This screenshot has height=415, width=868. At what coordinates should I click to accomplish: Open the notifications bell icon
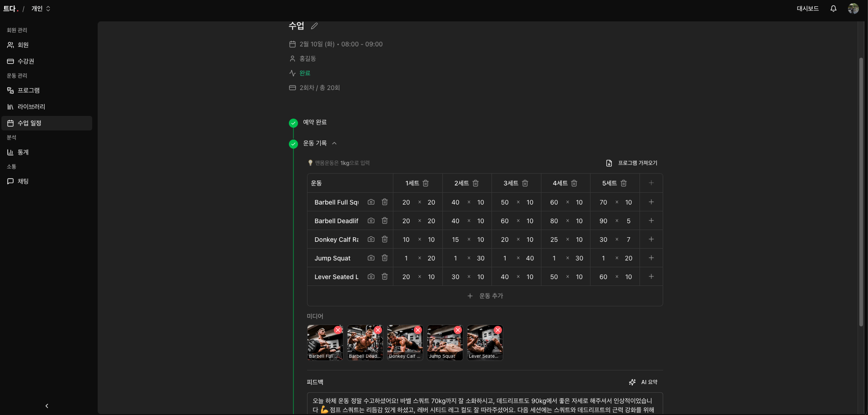click(833, 9)
